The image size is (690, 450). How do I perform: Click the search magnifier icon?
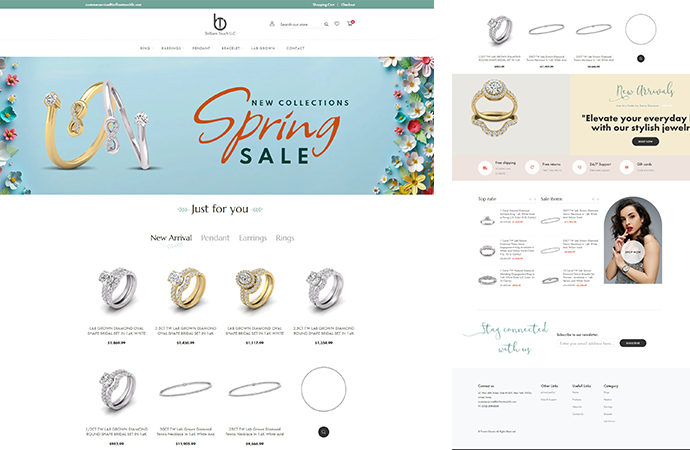(x=326, y=24)
